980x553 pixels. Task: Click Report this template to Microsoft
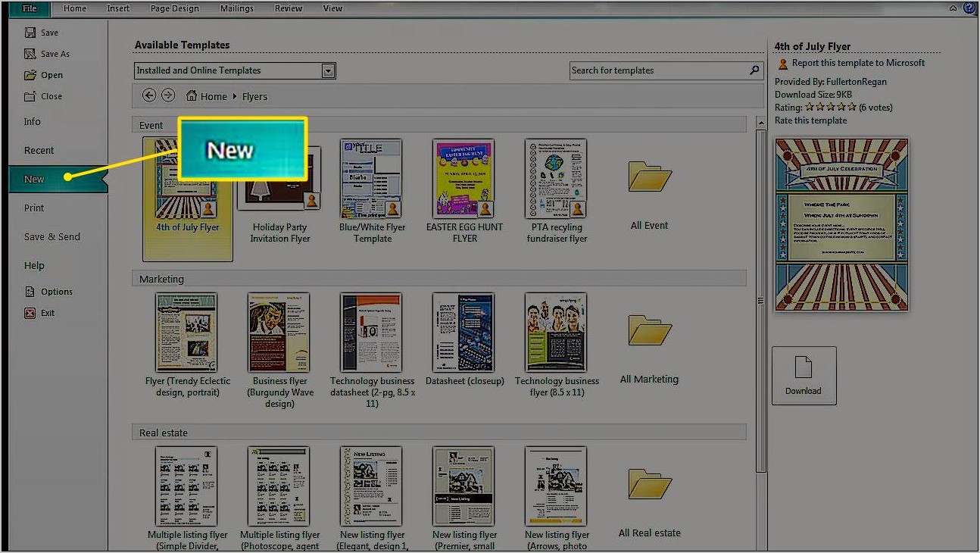point(858,63)
